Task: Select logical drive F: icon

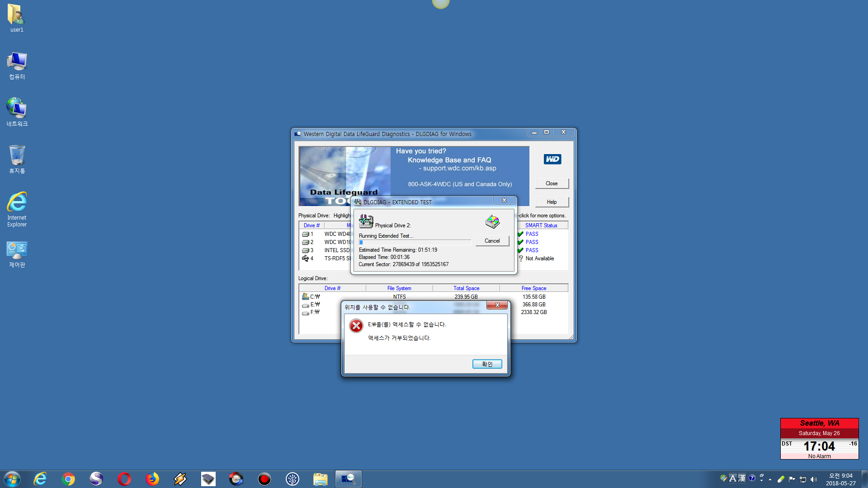Action: (x=305, y=313)
